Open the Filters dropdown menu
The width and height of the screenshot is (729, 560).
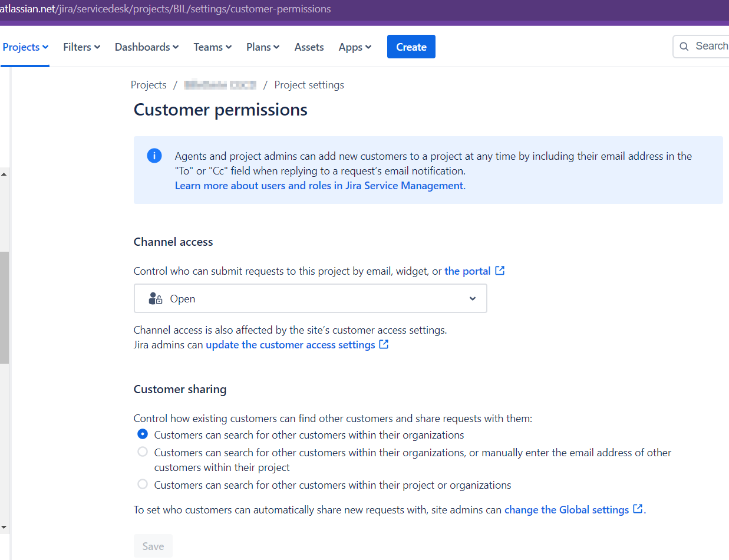pos(82,47)
